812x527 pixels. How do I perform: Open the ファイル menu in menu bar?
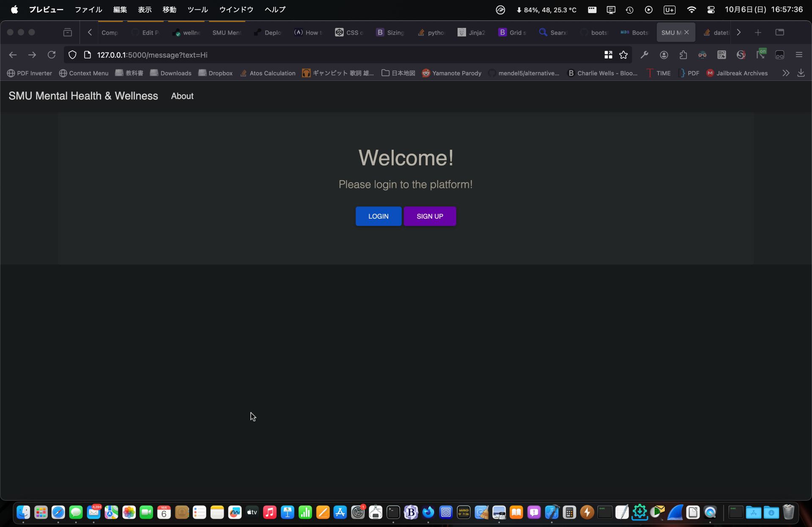coord(88,9)
